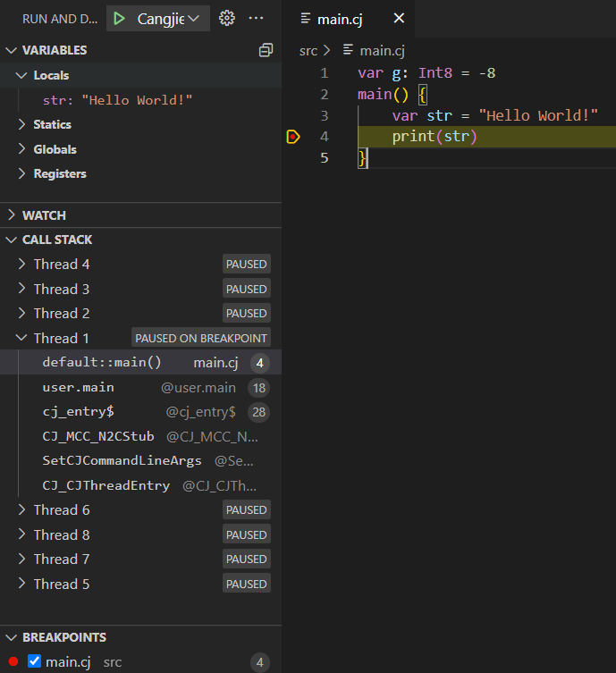Select the cj_entry$ stack frame
Screen dimensions: 616x673
pos(78,412)
